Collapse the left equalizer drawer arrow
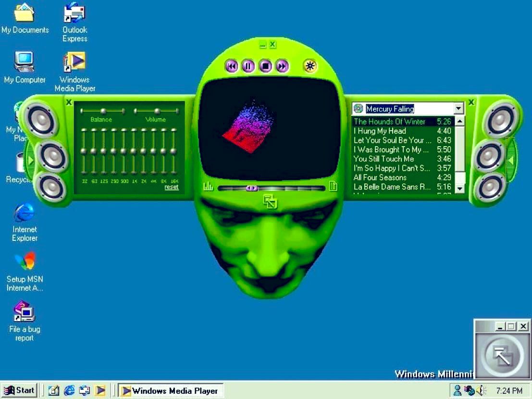This screenshot has width=532, height=399. pos(31,160)
